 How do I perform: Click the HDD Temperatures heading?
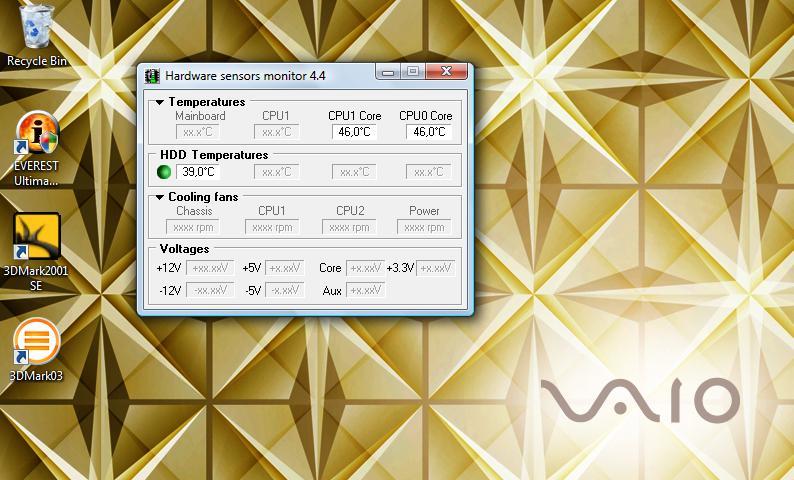coord(214,155)
